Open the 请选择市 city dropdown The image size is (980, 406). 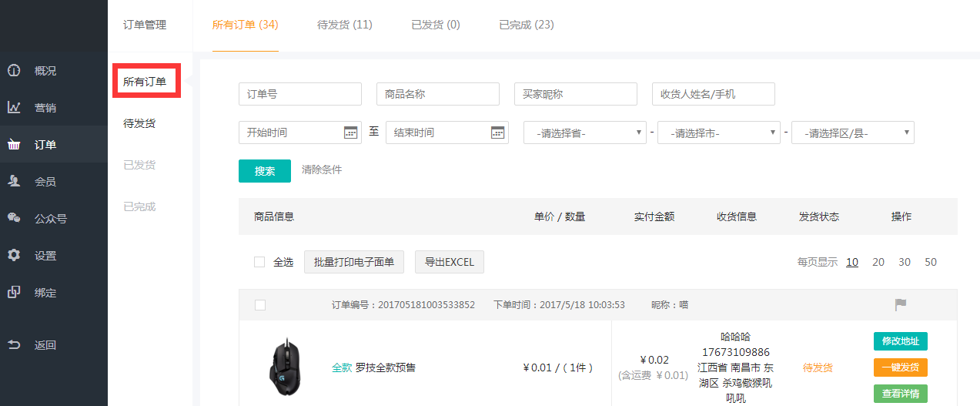718,133
